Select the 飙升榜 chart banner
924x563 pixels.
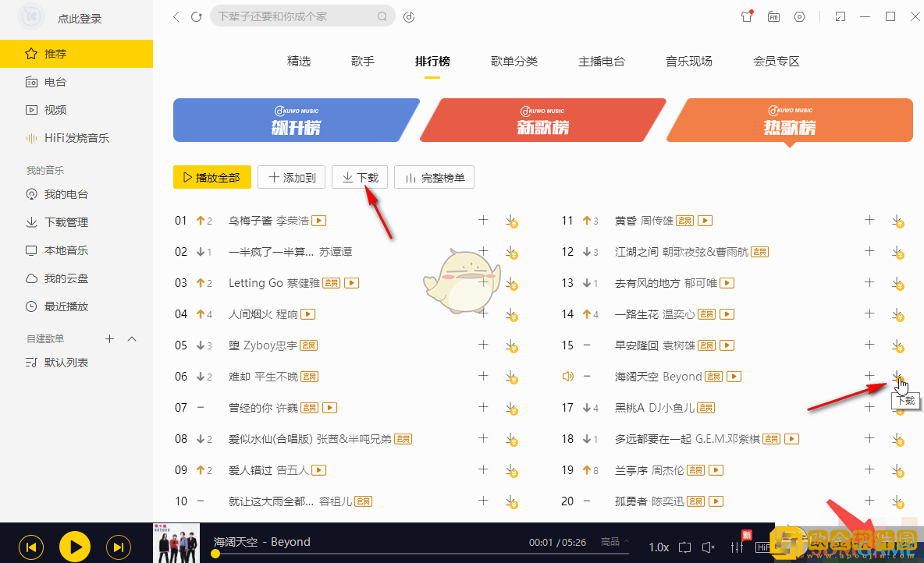pyautogui.click(x=296, y=120)
